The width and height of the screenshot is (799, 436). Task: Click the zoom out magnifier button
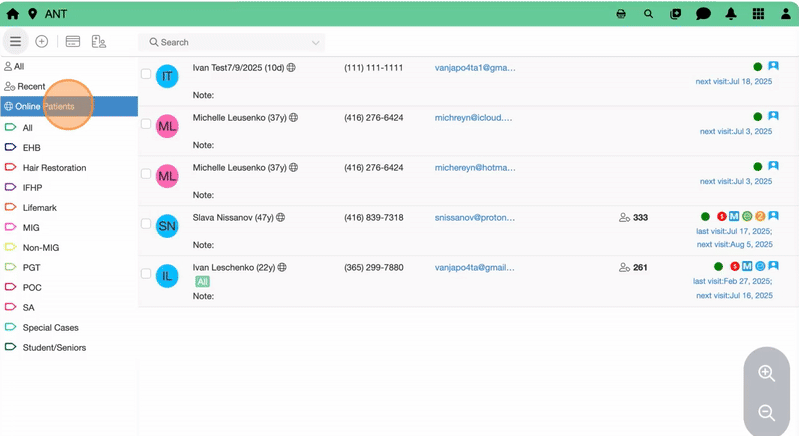pyautogui.click(x=766, y=413)
